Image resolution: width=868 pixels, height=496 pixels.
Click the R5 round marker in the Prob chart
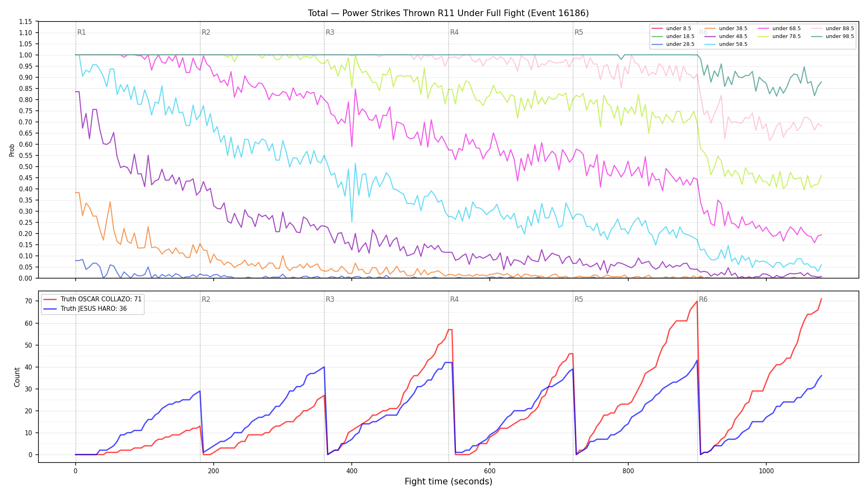point(579,32)
